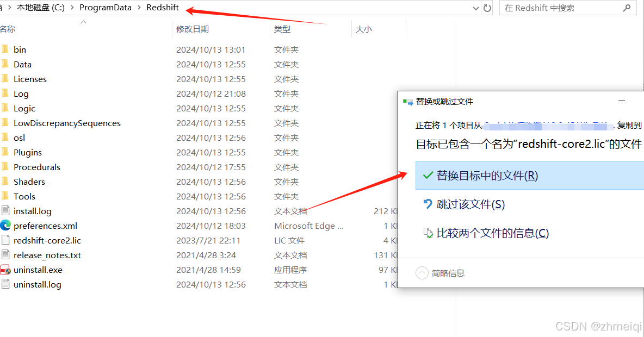The width and height of the screenshot is (644, 337).
Task: Choose 替换目标中的文件(R) option
Action: coord(529,175)
